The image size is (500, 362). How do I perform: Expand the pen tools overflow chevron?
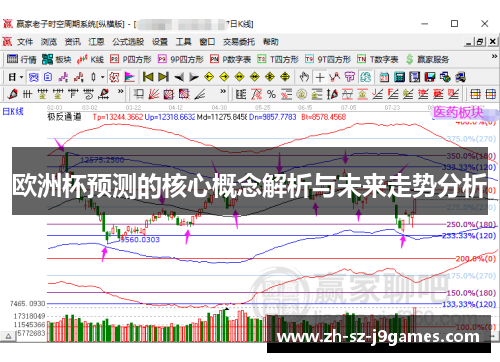(121, 91)
